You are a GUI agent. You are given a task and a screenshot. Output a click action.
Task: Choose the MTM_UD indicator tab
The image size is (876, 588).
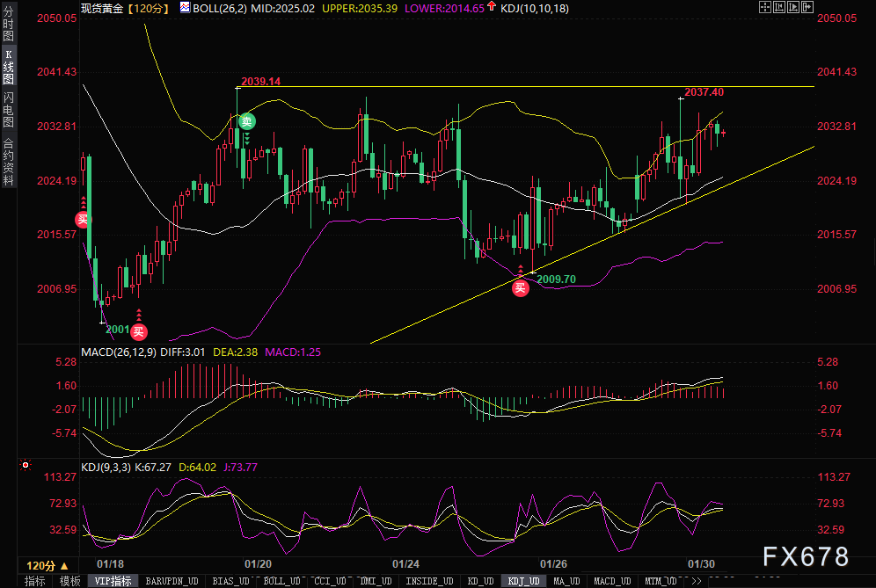coord(661,581)
